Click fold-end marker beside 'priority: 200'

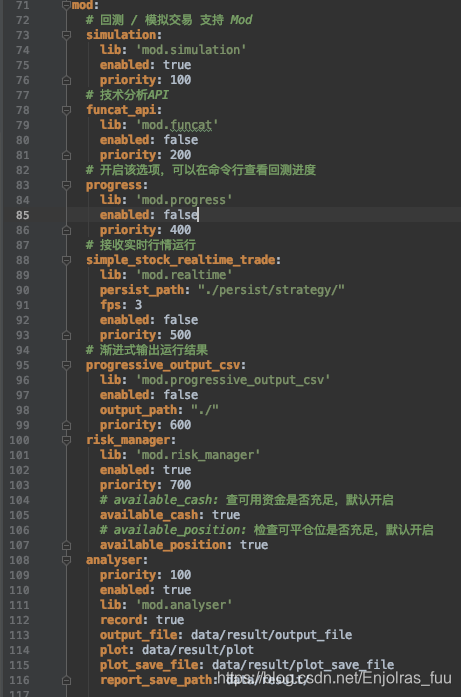pos(66,155)
